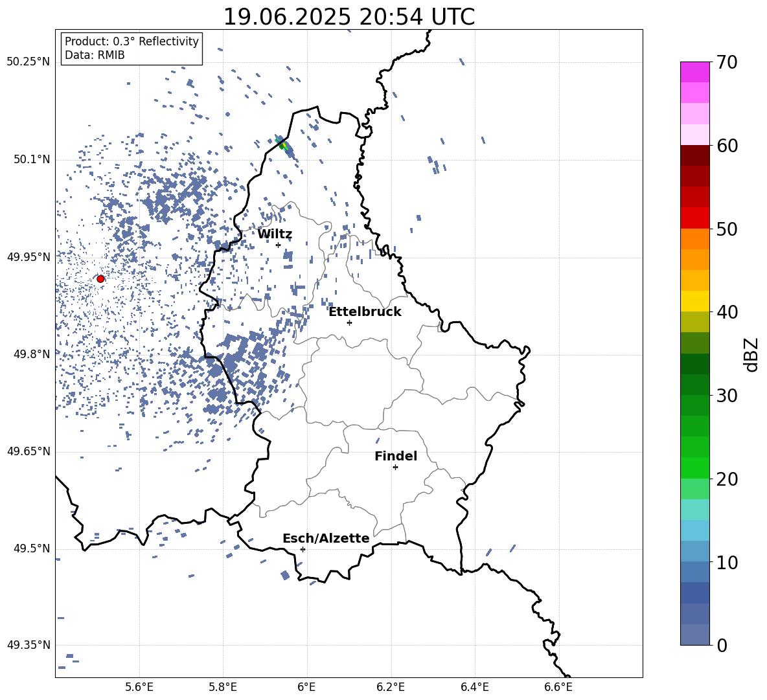The image size is (767, 700).
Task: Click the 50.25°N latitude label
Action: click(x=29, y=62)
